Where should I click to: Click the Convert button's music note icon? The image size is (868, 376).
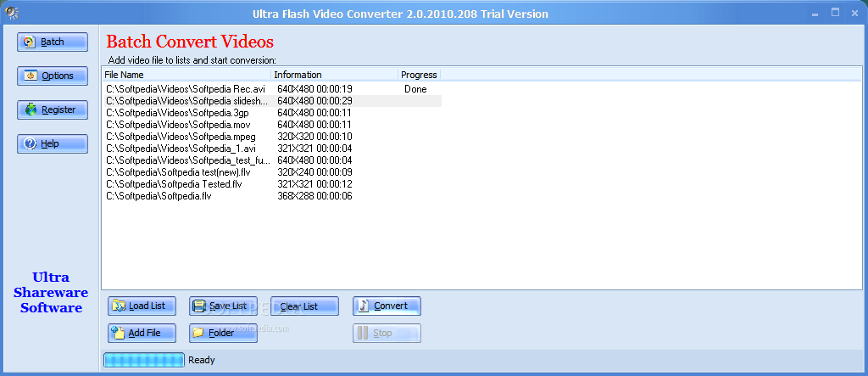pos(364,306)
